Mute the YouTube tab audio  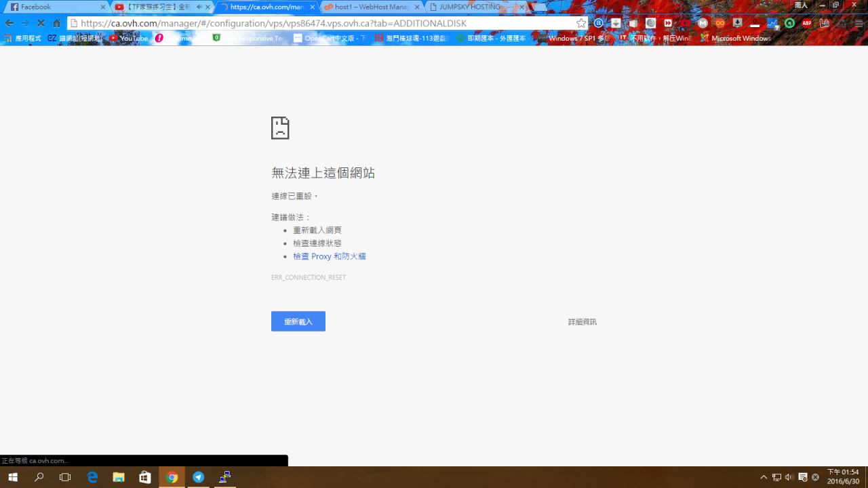pyautogui.click(x=199, y=7)
